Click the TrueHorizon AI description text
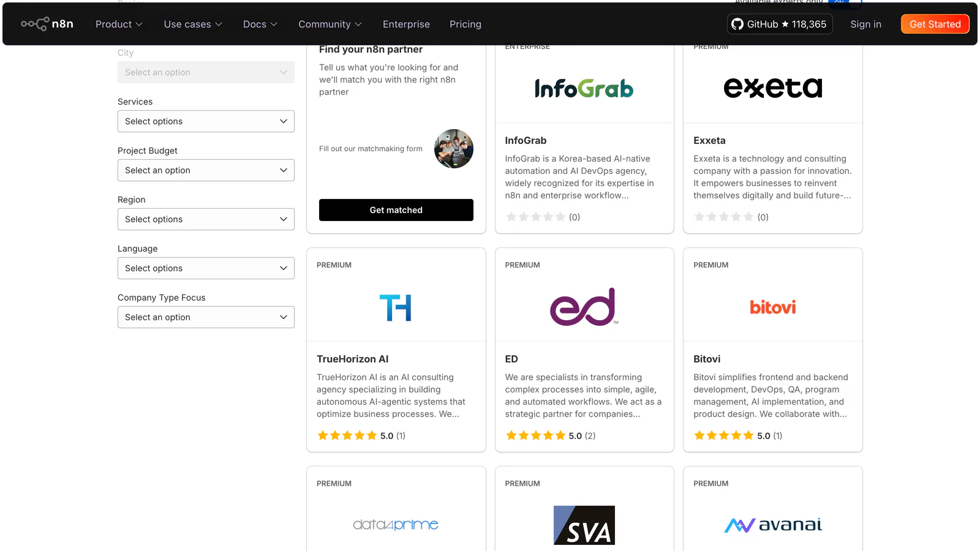This screenshot has width=980, height=551. point(391,395)
